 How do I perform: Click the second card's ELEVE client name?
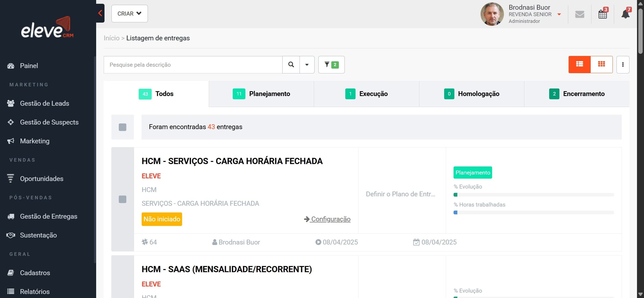click(x=151, y=284)
